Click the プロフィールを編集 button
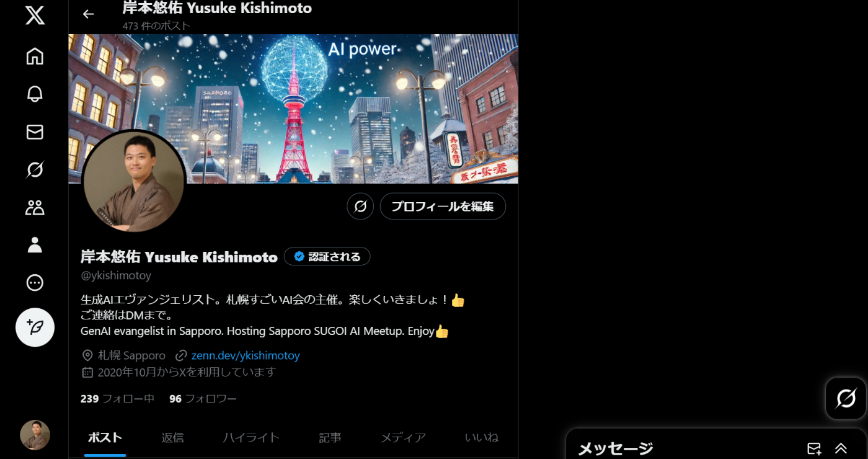This screenshot has height=459, width=868. (x=443, y=206)
